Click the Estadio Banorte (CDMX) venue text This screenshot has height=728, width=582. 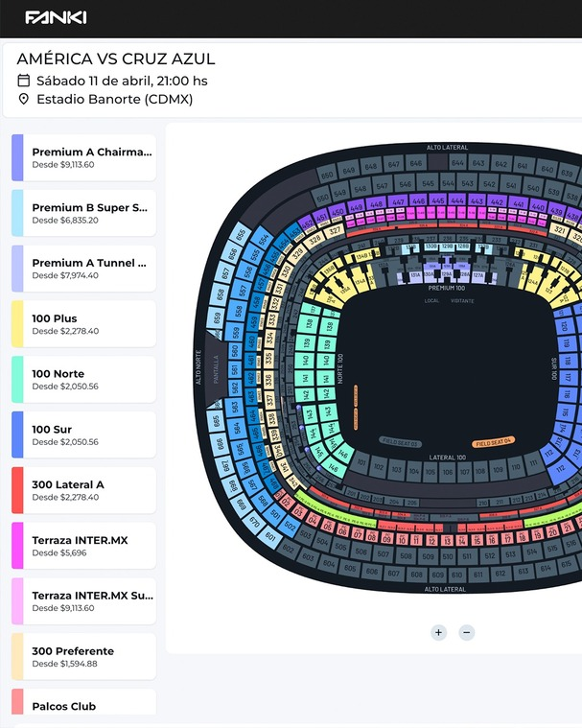[114, 99]
